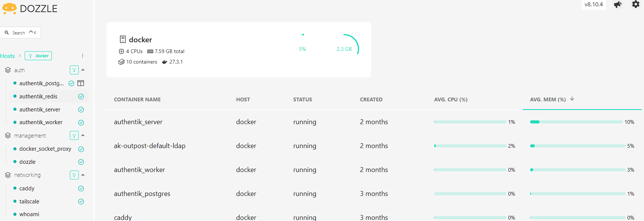Sort by CONTAINER NAME column
The image size is (644, 221).
(137, 99)
